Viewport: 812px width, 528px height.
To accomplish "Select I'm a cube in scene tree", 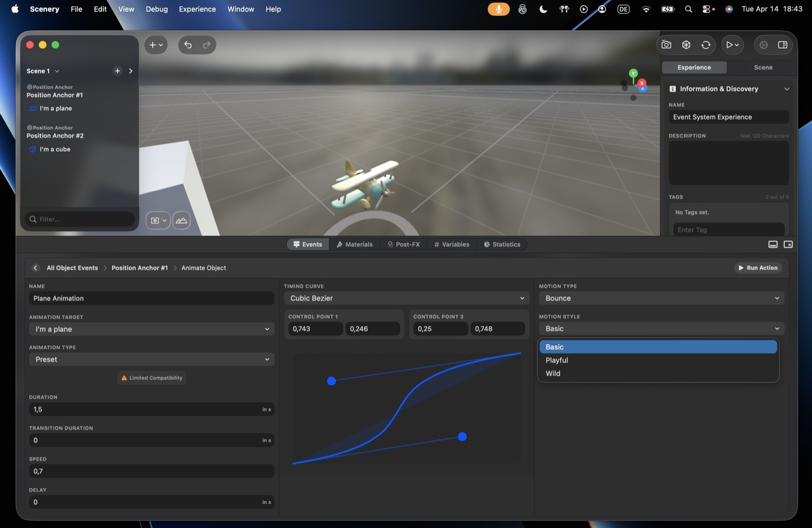I will coord(55,149).
